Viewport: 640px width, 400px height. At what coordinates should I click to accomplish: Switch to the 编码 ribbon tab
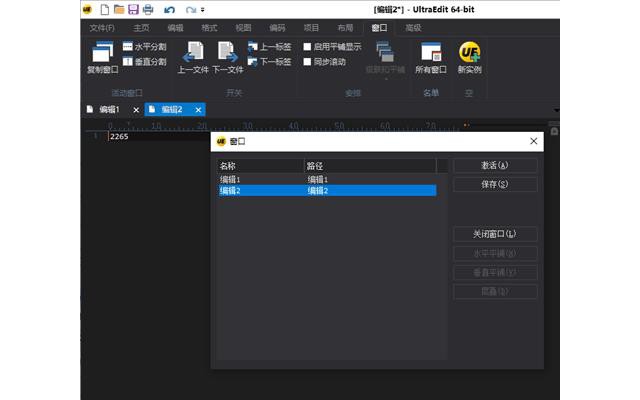(x=277, y=28)
